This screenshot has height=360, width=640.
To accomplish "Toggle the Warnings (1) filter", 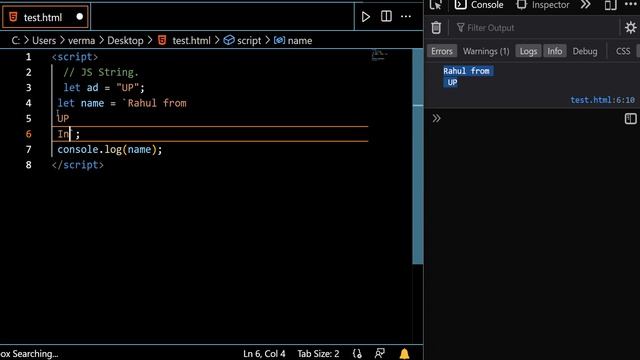I will tap(486, 51).
